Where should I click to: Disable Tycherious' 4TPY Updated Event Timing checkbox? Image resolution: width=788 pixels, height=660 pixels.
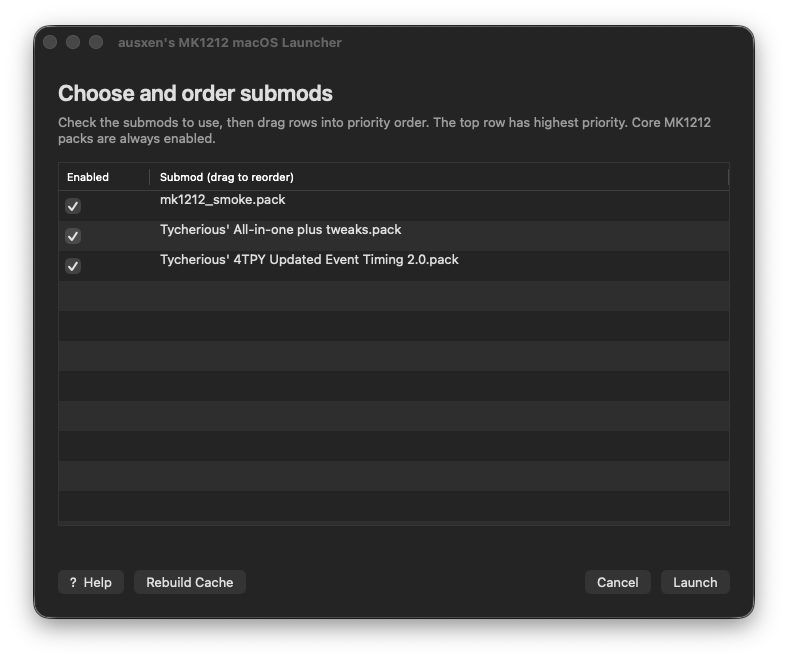[x=73, y=266]
